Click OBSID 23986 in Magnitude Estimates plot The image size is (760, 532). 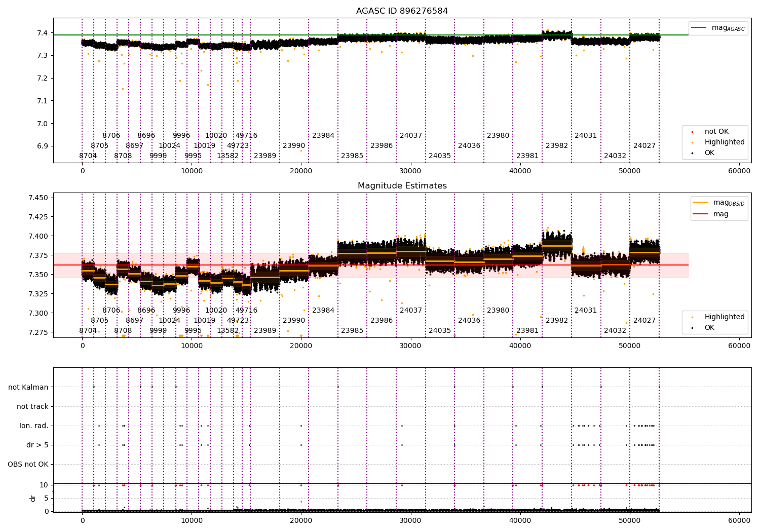point(382,321)
